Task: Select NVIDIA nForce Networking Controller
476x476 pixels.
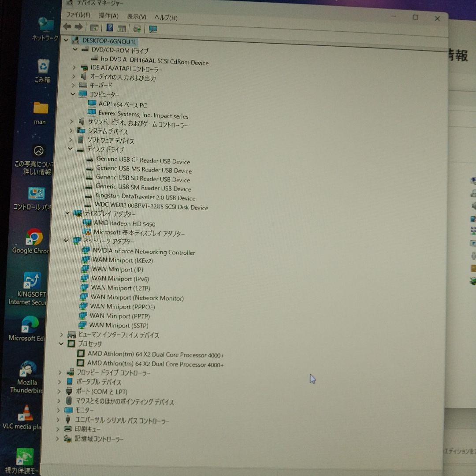Action: click(x=144, y=251)
